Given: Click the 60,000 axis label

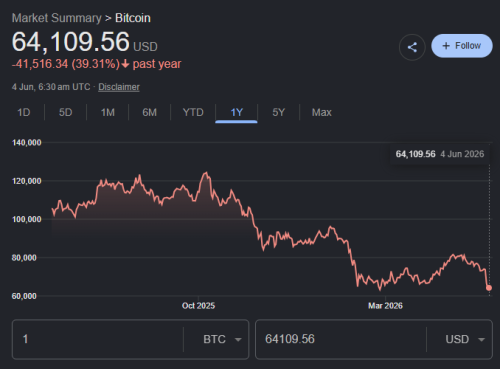Looking at the screenshot, I should [24, 296].
